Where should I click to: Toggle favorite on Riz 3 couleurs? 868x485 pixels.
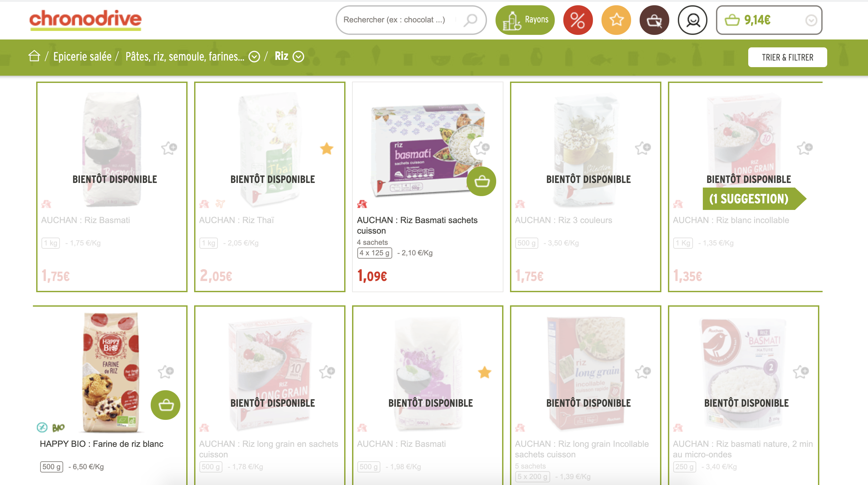coord(642,148)
